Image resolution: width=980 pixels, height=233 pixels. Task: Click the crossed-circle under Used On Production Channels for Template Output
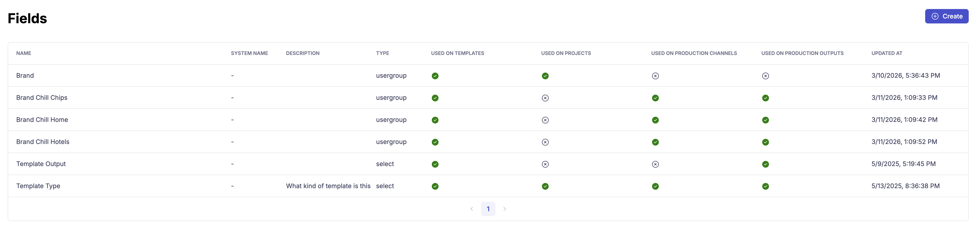(655, 164)
